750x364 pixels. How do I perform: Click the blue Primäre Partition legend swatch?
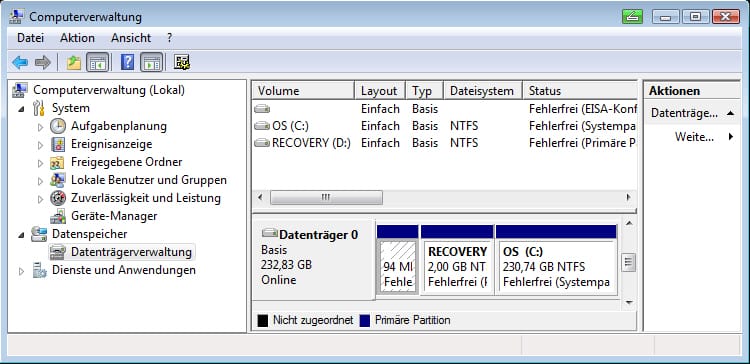(365, 320)
